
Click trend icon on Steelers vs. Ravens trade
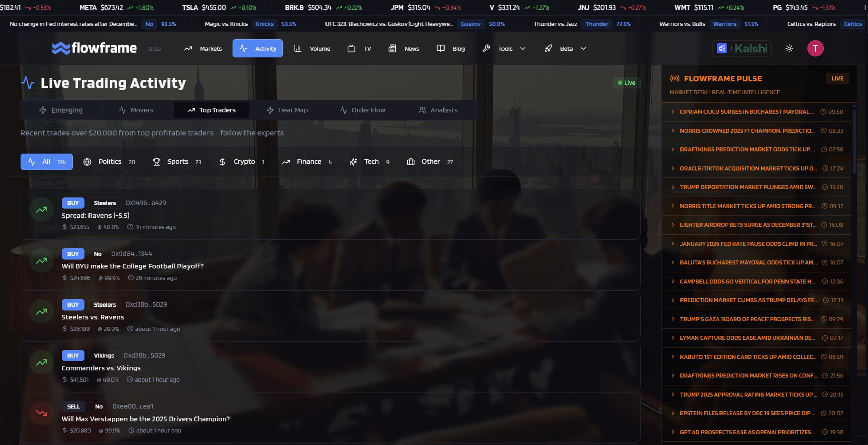tap(42, 312)
